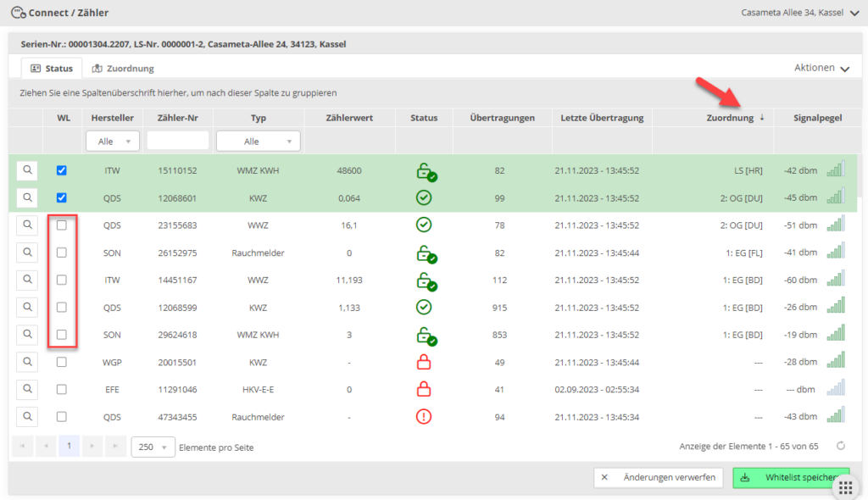
Task: Click the refresh icon beside element count
Action: (x=840, y=446)
